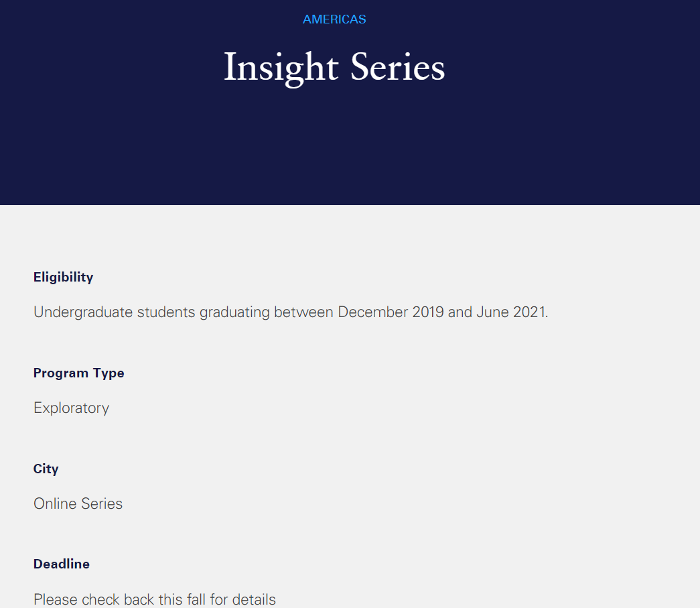
Task: Click the word details in the deadline text
Action: click(253, 599)
